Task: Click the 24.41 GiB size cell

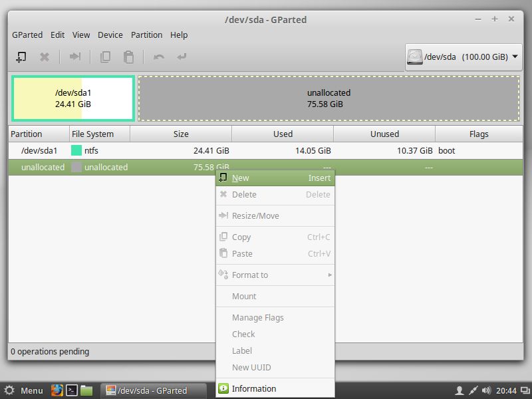Action: point(211,151)
